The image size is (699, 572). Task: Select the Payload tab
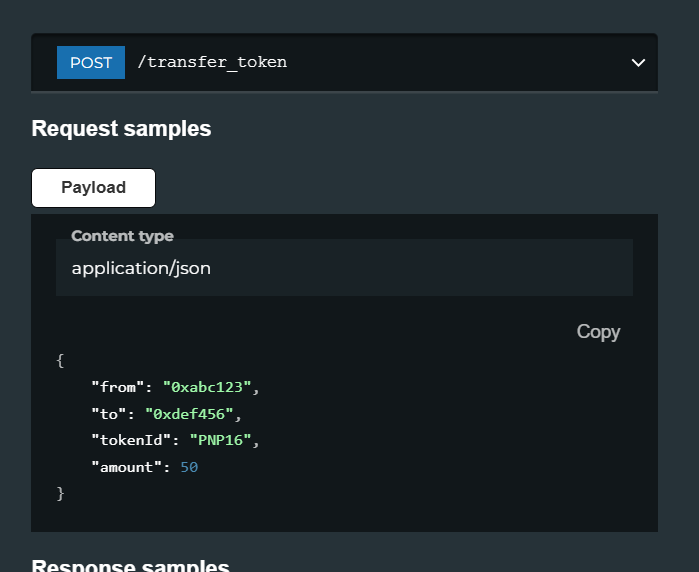(x=94, y=188)
